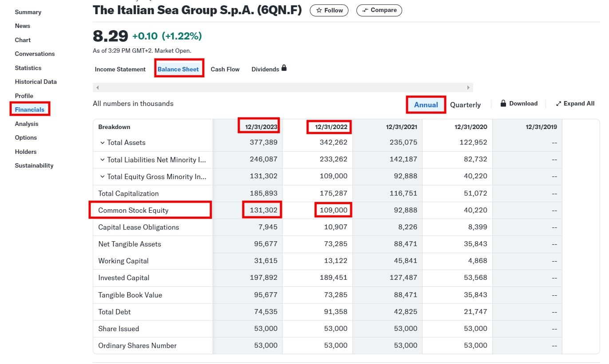Open the Sustainability section

coord(34,165)
